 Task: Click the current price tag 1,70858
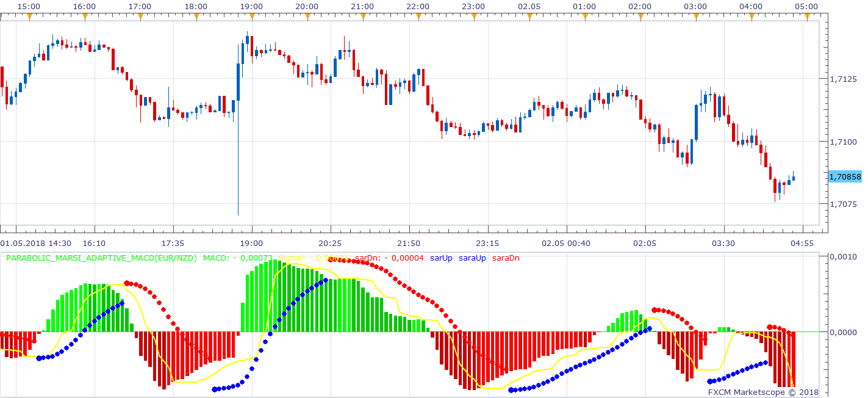(845, 176)
